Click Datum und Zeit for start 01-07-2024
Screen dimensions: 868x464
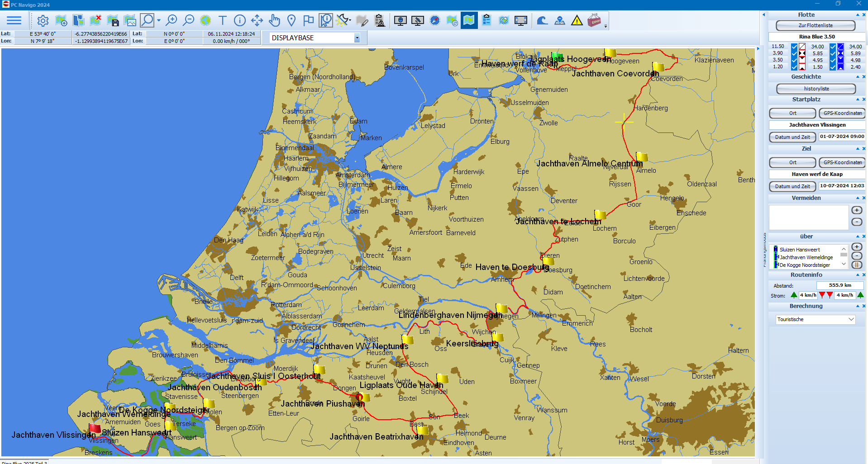click(792, 137)
